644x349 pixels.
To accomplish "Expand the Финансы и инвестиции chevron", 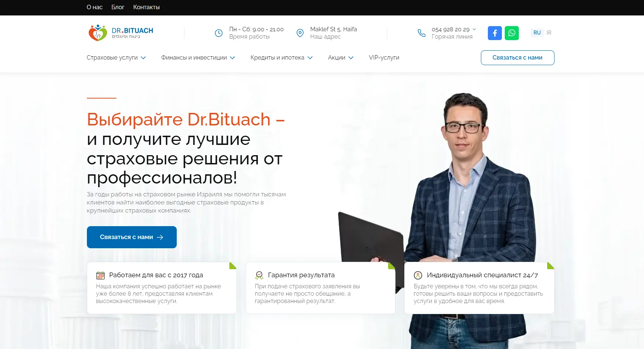I will pos(232,58).
